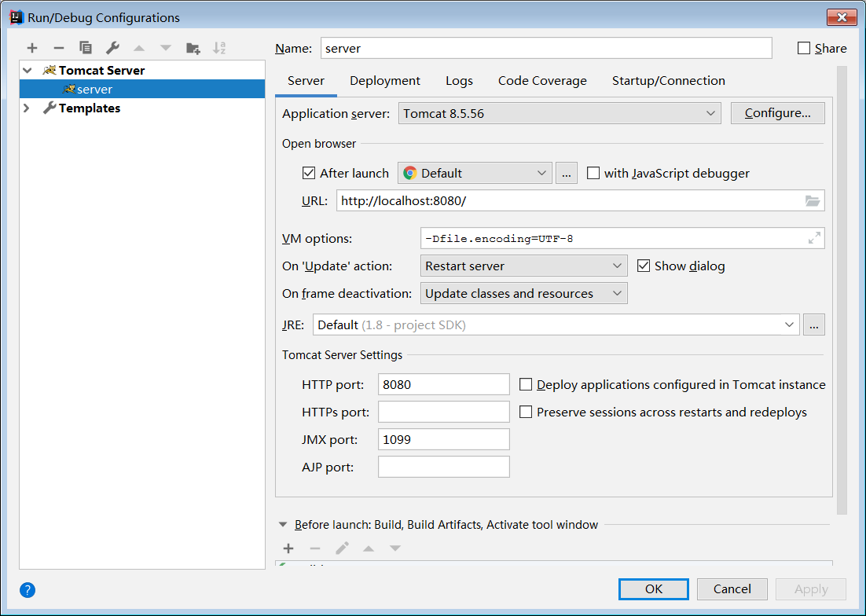Screen dimensions: 866x616
Task: Click the Configure... button
Action: pos(778,113)
